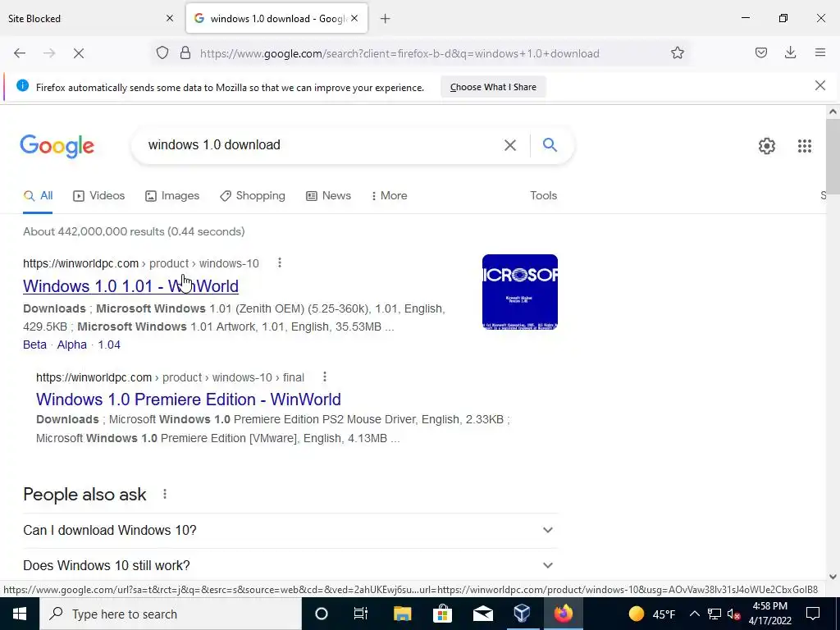Open options dots beside winworldpc windows-10 result
The image size is (840, 630).
point(280,262)
